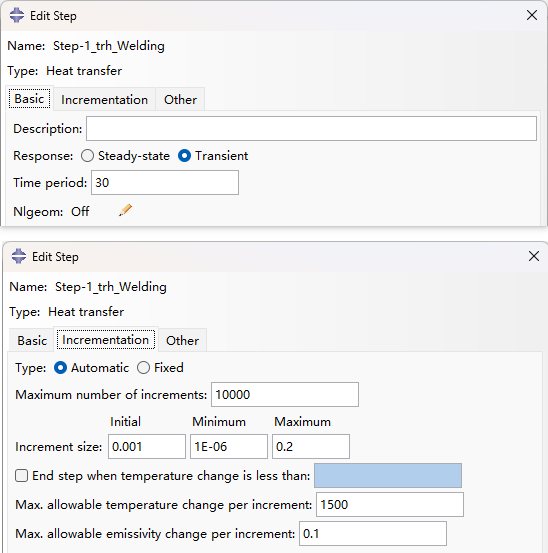Close the lower Edit Step dialog
Screen dimensions: 548x553
[x=534, y=256]
